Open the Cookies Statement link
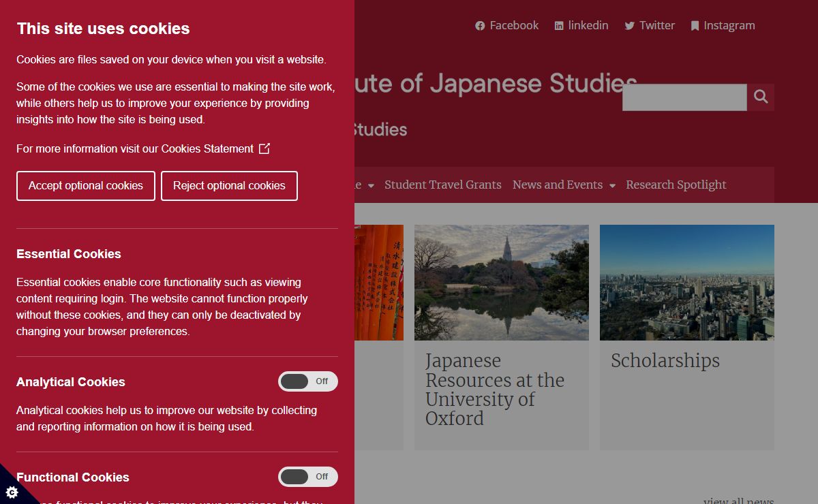Viewport: 818px width, 504px height. click(207, 148)
